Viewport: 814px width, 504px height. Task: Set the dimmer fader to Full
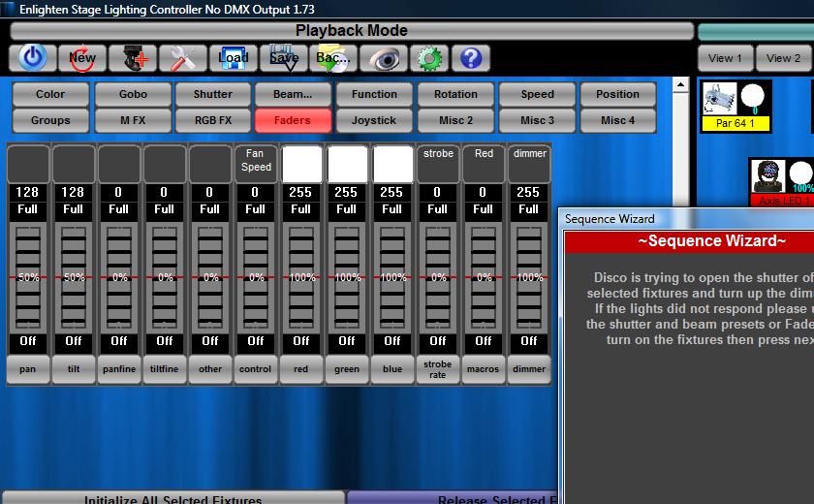tap(528, 208)
